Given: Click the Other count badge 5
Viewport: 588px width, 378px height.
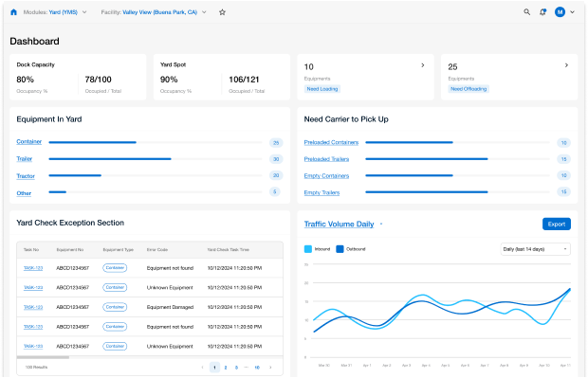Looking at the screenshot, I should (274, 191).
